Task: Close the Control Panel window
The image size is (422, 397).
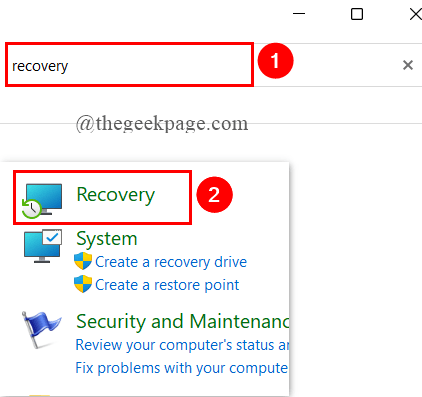Action: coord(415,14)
